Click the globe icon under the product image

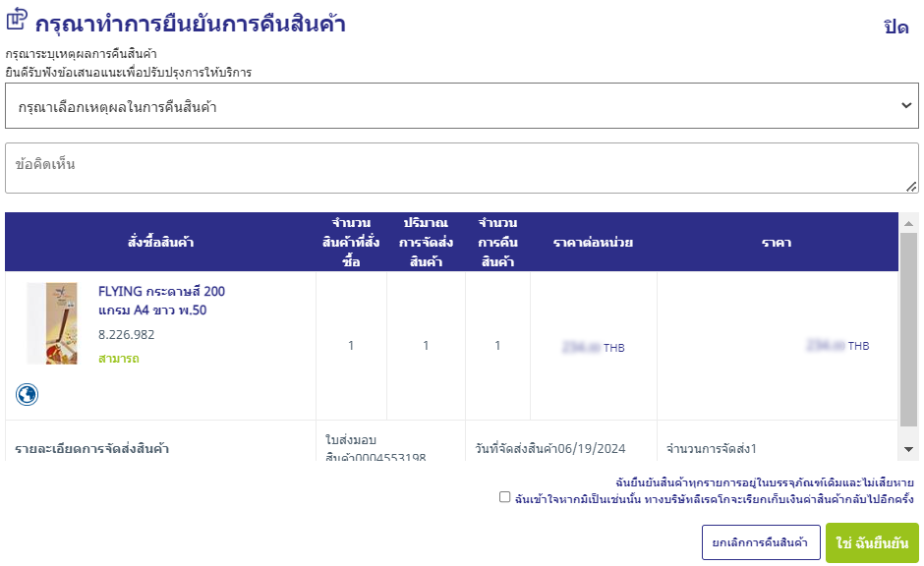click(x=28, y=394)
